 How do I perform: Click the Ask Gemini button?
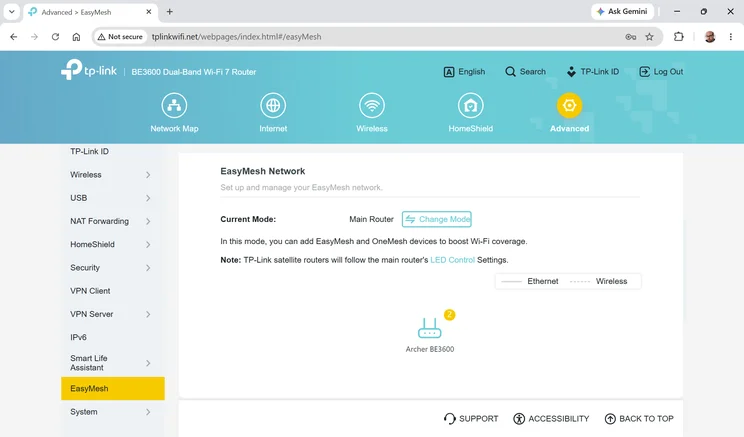(x=622, y=11)
